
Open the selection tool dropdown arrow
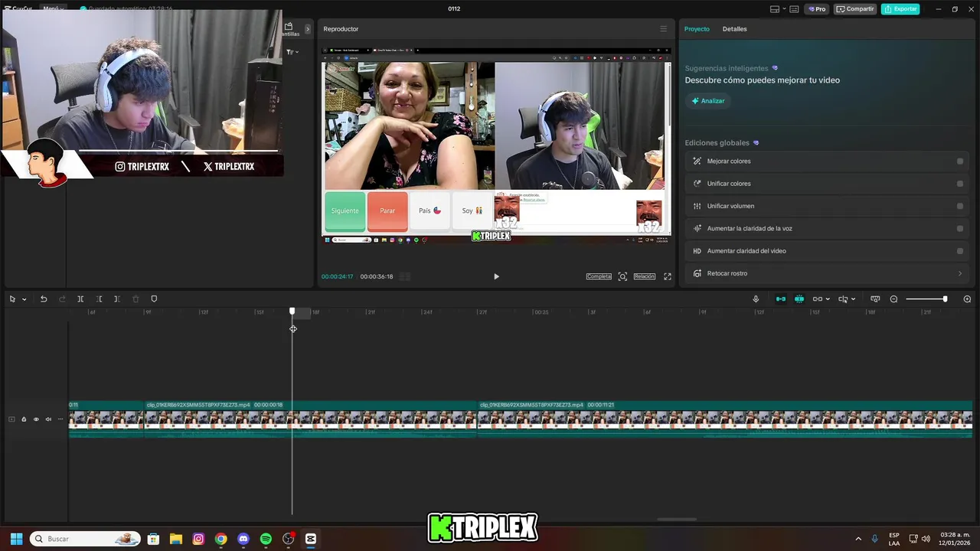pyautogui.click(x=24, y=299)
